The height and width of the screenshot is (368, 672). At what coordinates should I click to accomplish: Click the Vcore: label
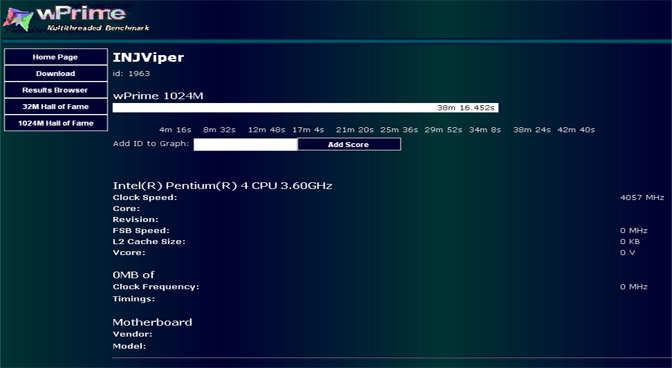pyautogui.click(x=129, y=253)
